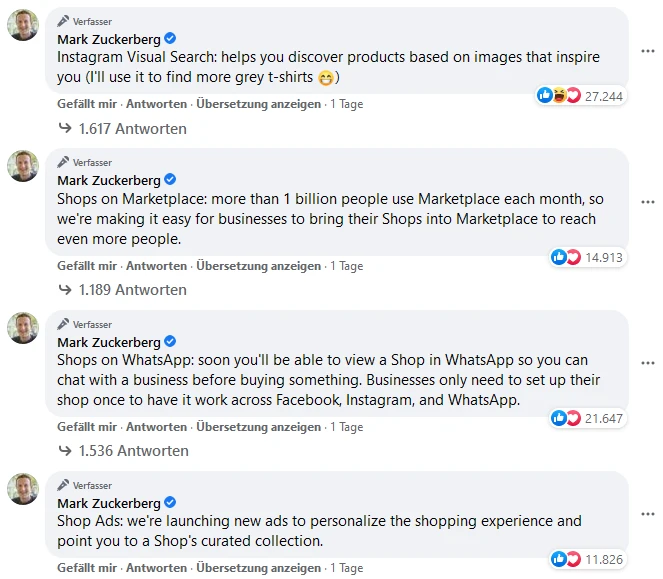Viewport: 663px width, 579px height.
Task: Open options menu for Shops on WhatsApp comment
Action: [647, 362]
